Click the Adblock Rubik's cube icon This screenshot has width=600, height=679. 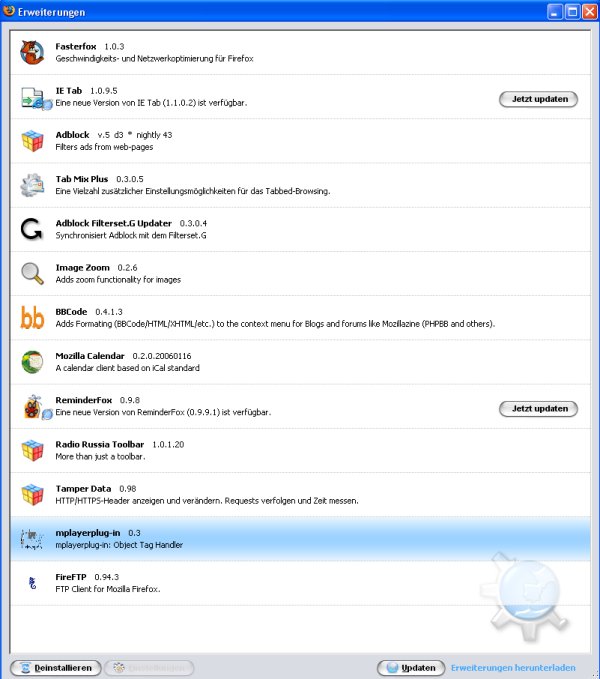tap(32, 141)
